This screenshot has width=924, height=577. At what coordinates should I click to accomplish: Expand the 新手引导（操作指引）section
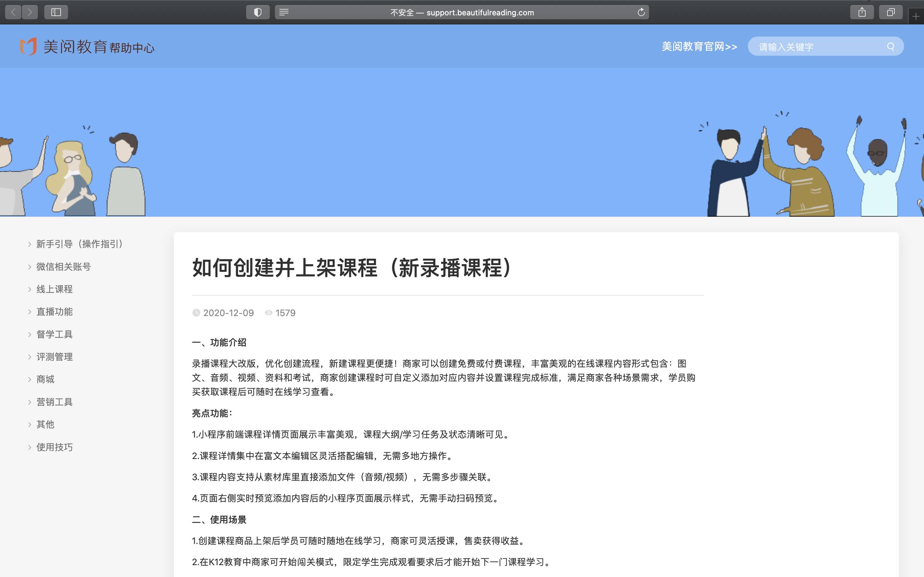coord(80,244)
